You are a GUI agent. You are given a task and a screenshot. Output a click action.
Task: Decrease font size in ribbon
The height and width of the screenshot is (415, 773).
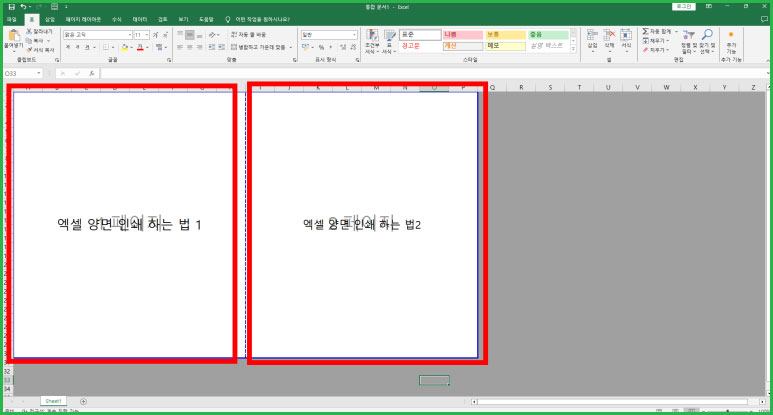[x=165, y=35]
